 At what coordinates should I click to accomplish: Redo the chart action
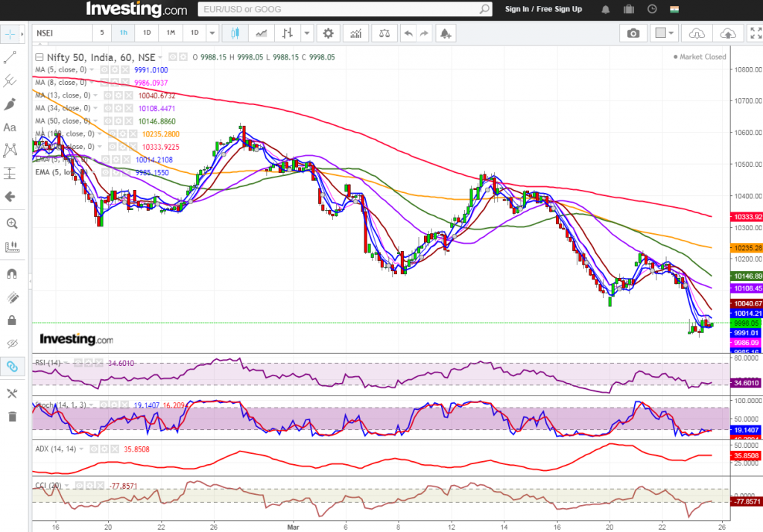[424, 33]
